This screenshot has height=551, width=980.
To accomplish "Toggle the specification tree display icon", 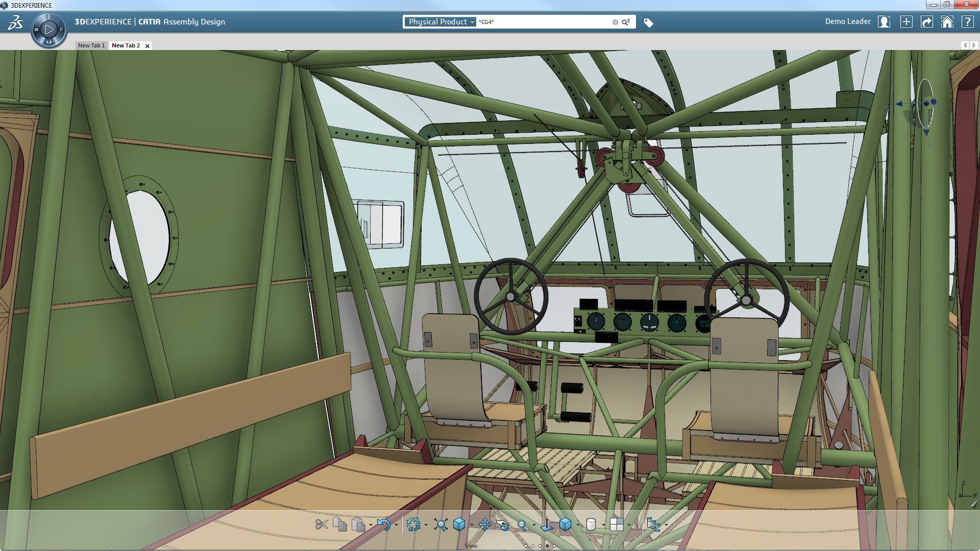I will click(653, 524).
